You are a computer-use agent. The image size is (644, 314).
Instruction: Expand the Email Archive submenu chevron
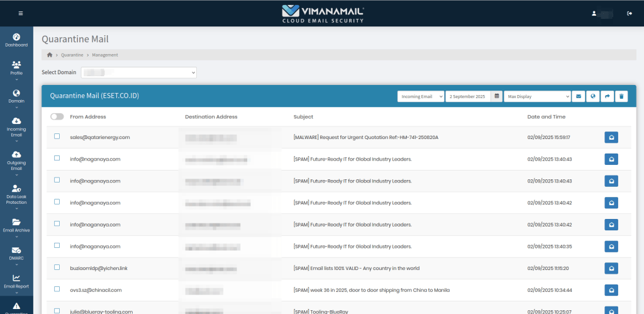[16, 237]
